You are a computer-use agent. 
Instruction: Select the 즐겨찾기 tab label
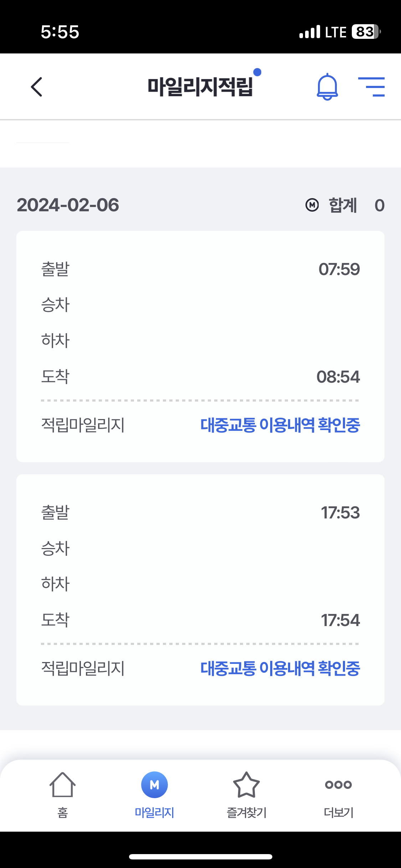click(247, 813)
